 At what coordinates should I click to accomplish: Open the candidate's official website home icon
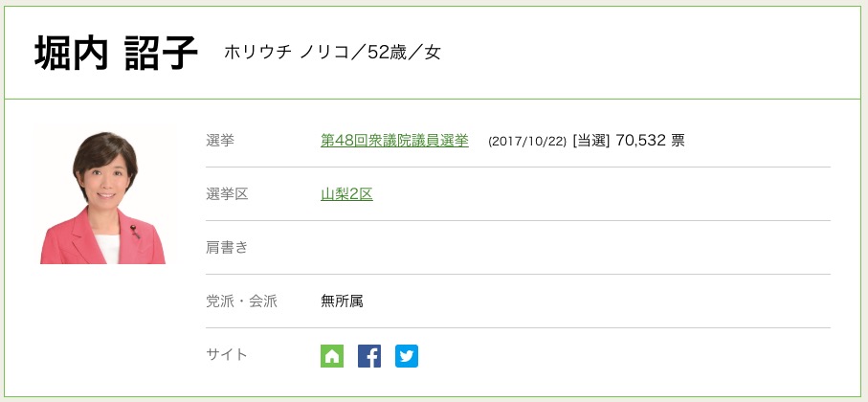click(x=332, y=356)
